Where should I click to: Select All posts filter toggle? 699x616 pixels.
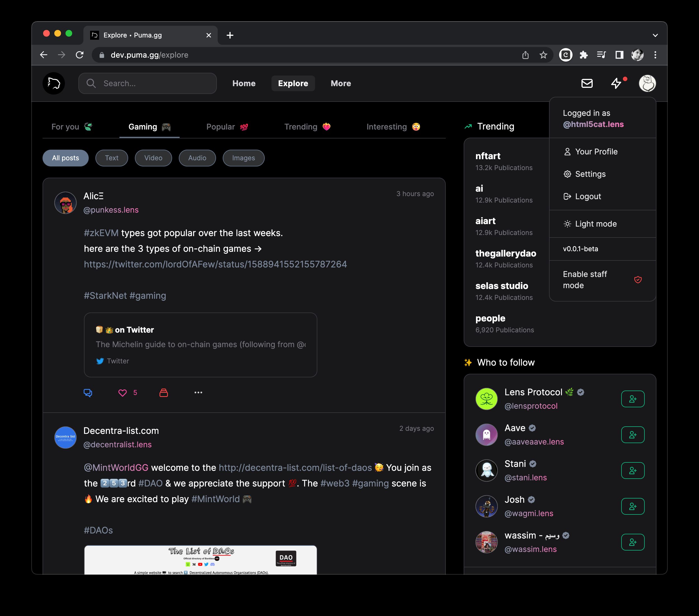[x=65, y=157]
